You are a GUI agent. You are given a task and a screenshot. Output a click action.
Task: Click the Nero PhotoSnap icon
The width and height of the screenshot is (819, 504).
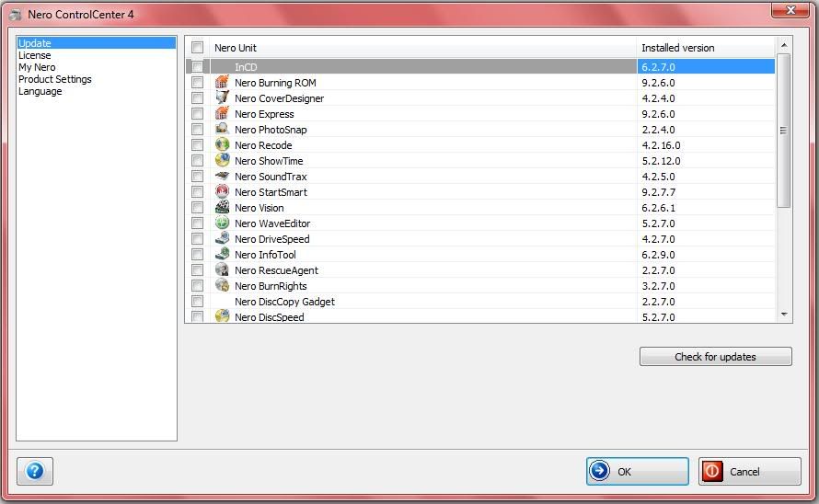[x=222, y=129]
